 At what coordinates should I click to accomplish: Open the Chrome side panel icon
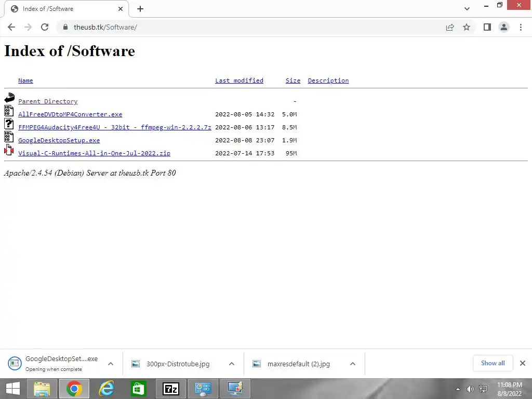pyautogui.click(x=487, y=27)
